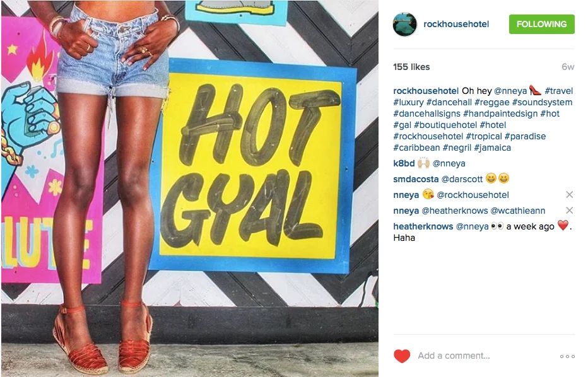
Task: Delete the nneya @heatherknows comment
Action: (x=569, y=210)
